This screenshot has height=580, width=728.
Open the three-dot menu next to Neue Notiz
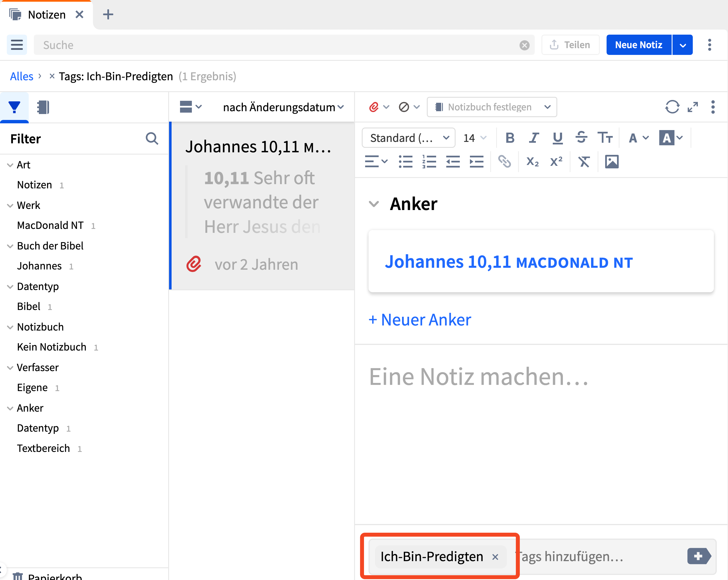709,44
